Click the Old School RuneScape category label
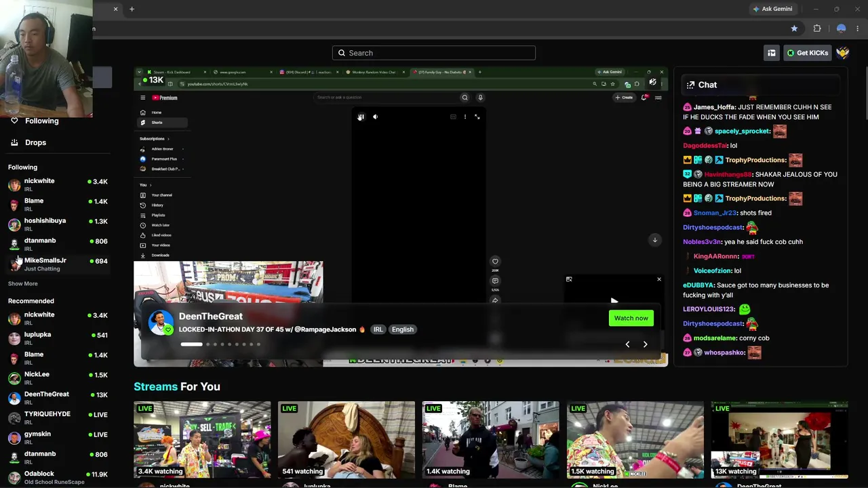 pyautogui.click(x=54, y=482)
